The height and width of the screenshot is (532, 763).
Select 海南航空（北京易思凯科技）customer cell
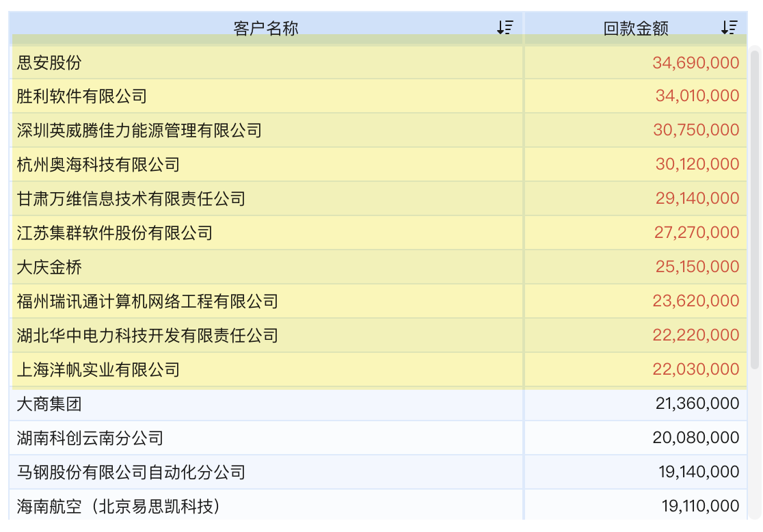pyautogui.click(x=266, y=505)
